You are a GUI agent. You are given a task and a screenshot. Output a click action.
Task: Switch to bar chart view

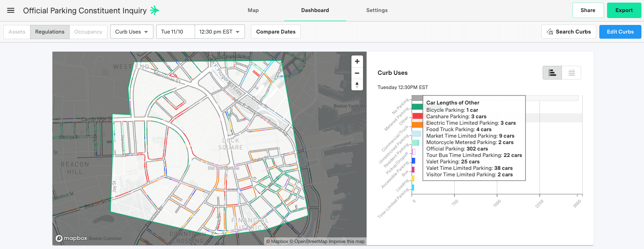552,73
